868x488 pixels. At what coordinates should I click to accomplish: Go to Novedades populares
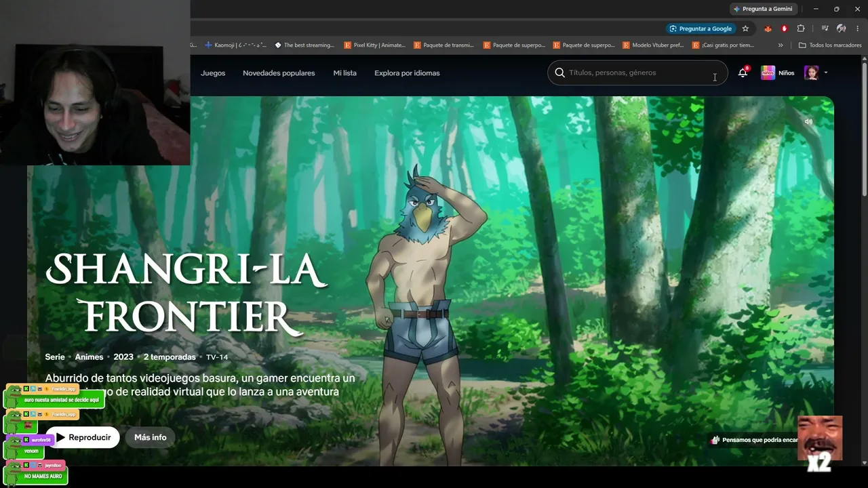279,73
